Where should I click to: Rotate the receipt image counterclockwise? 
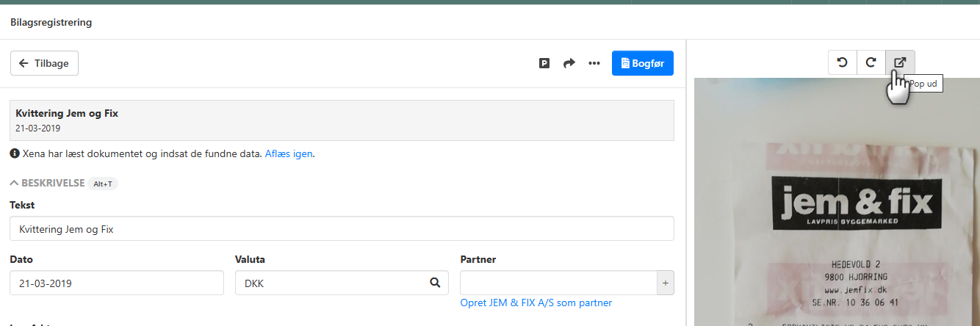coord(843,62)
